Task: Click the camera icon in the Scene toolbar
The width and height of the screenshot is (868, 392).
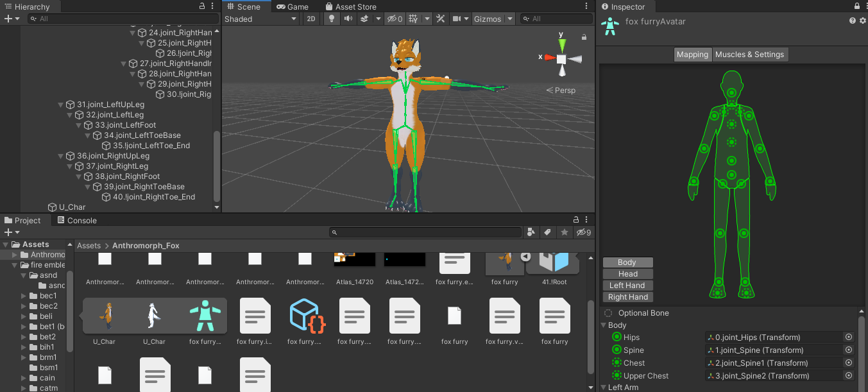Action: pyautogui.click(x=457, y=19)
